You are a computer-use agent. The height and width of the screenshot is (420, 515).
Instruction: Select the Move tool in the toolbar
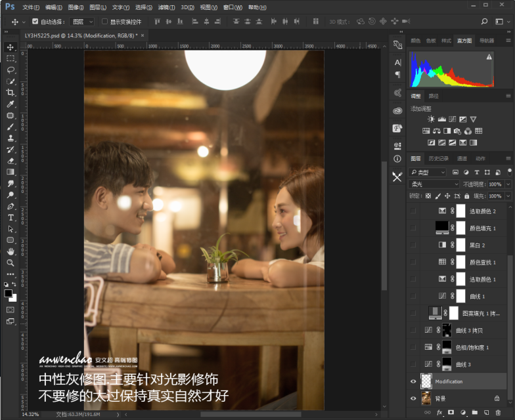(11, 47)
